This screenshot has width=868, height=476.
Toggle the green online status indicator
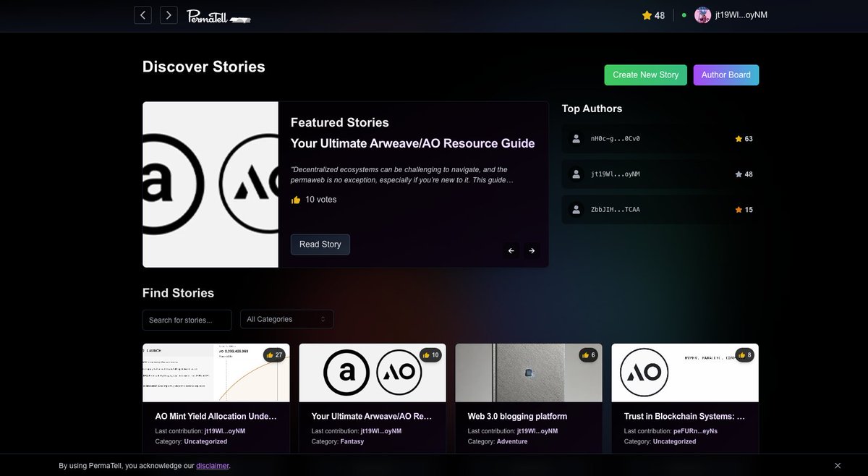[683, 14]
